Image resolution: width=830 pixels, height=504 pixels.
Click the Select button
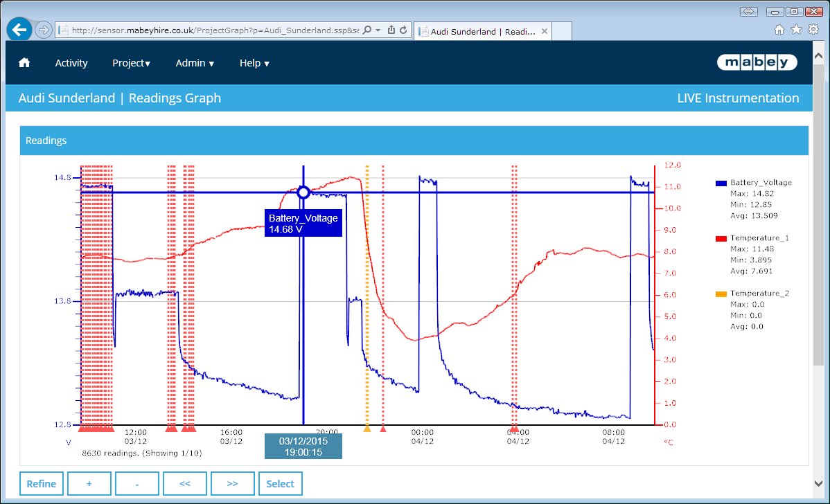(x=280, y=483)
